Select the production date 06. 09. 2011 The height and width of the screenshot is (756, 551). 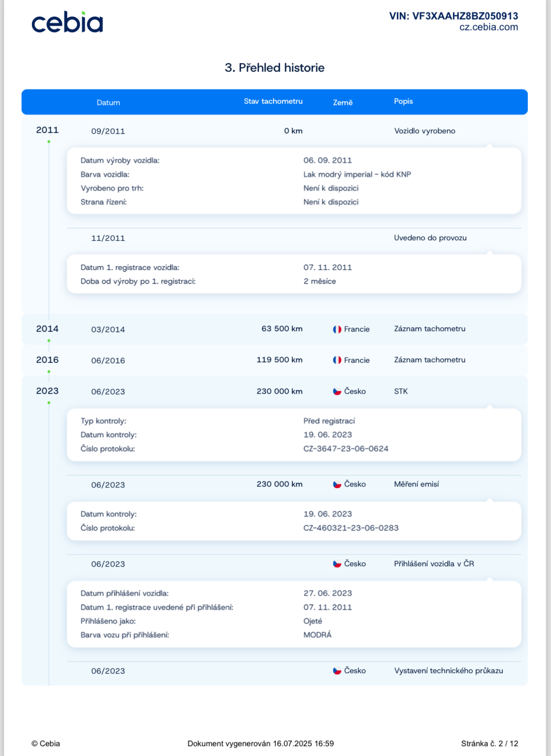pyautogui.click(x=328, y=161)
